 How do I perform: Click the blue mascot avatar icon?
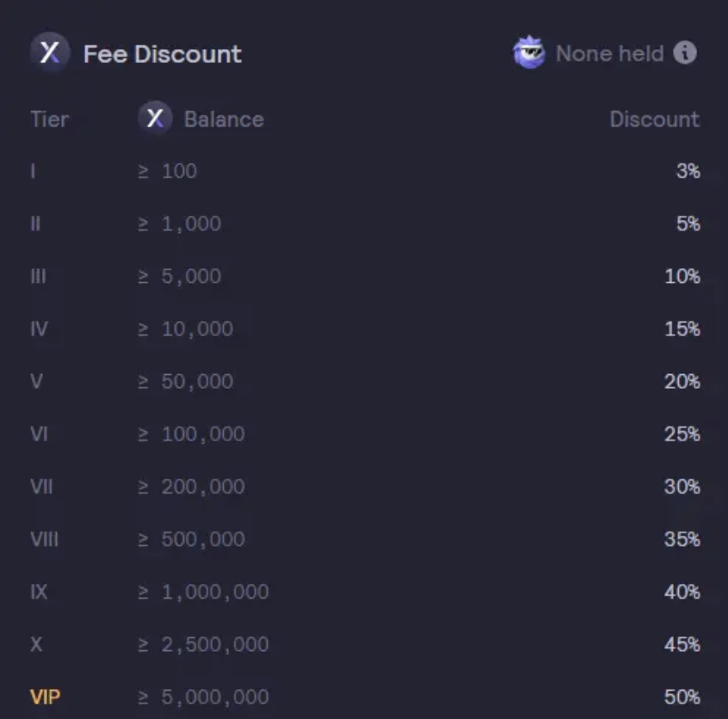click(529, 53)
